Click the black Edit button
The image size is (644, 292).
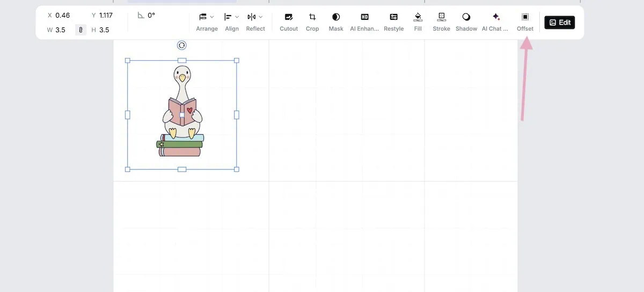560,23
